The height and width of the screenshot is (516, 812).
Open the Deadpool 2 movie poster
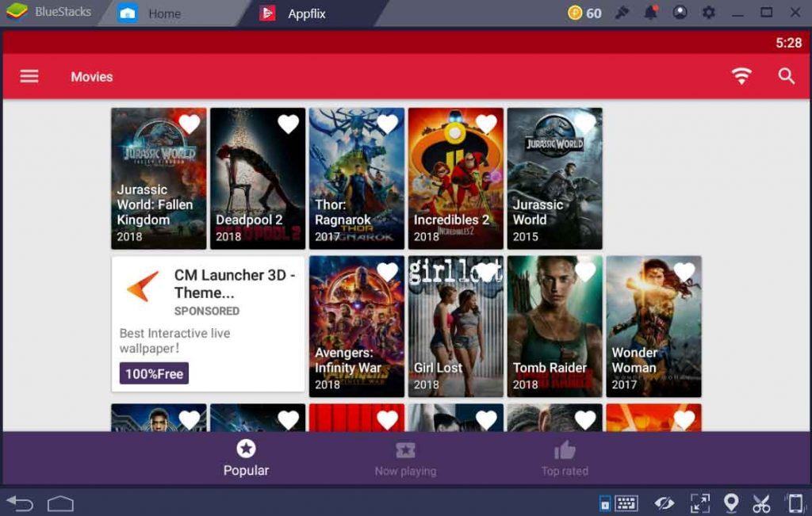pyautogui.click(x=258, y=178)
